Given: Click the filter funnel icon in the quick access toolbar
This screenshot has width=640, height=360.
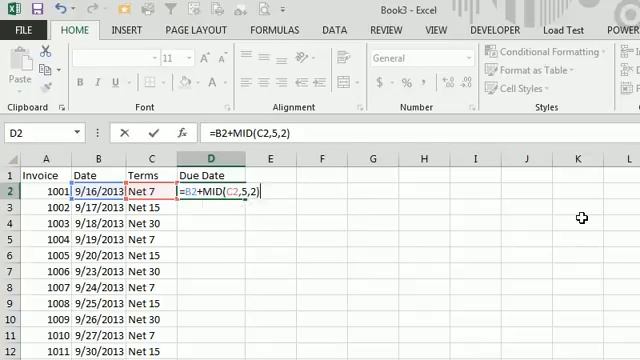Looking at the screenshot, I should [170, 9].
